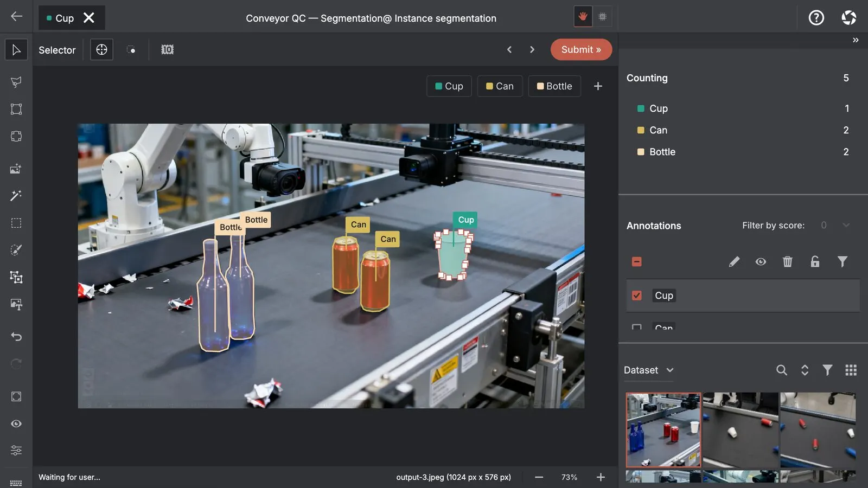Click the chip processor icon in header

pyautogui.click(x=602, y=17)
